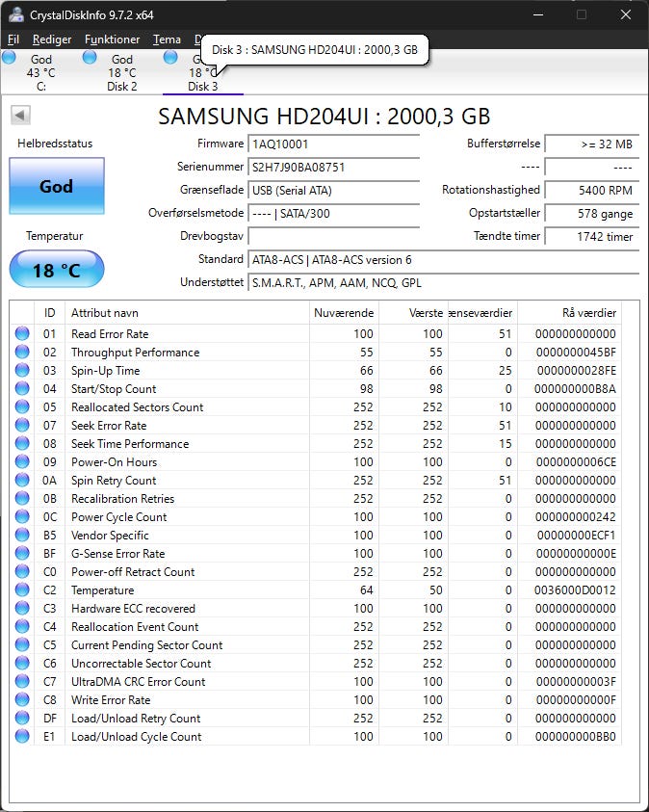
Task: Click the Tændte timer value 1742 timer
Action: (592, 236)
